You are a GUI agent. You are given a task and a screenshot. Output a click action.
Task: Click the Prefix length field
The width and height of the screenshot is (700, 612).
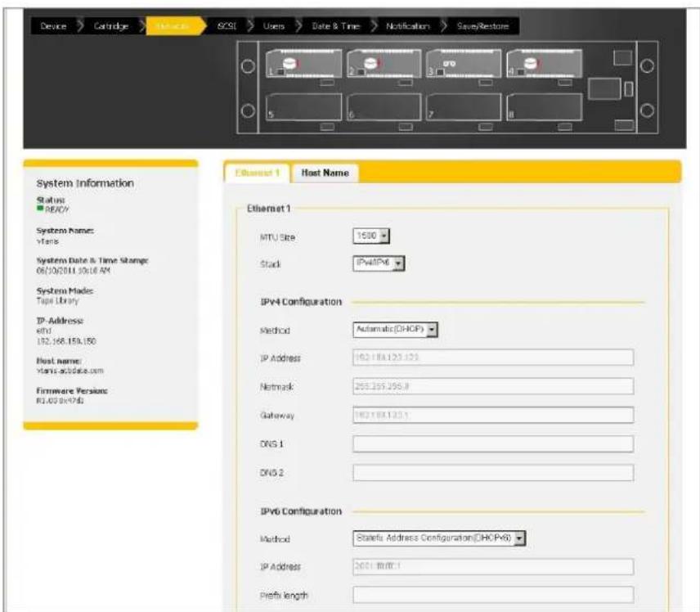click(493, 595)
